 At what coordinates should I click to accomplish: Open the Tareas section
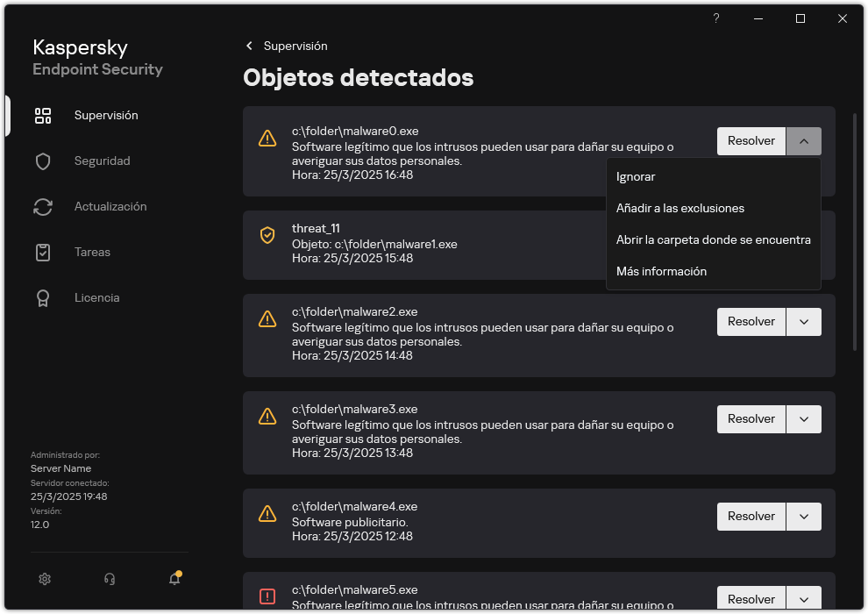click(91, 252)
